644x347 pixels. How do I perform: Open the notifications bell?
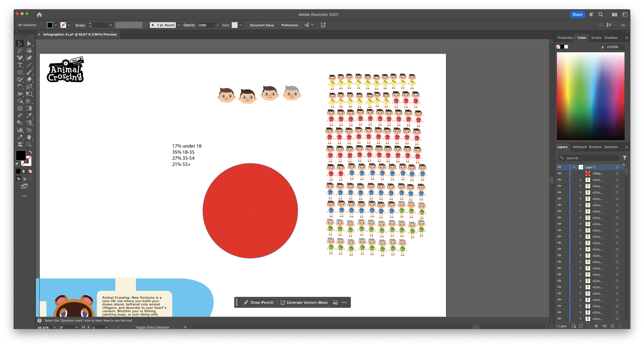591,14
